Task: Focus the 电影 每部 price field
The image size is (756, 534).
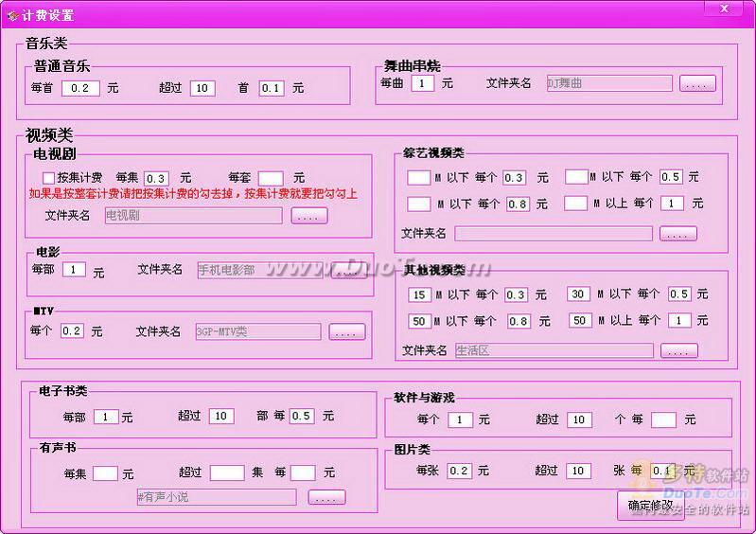Action: tap(74, 270)
